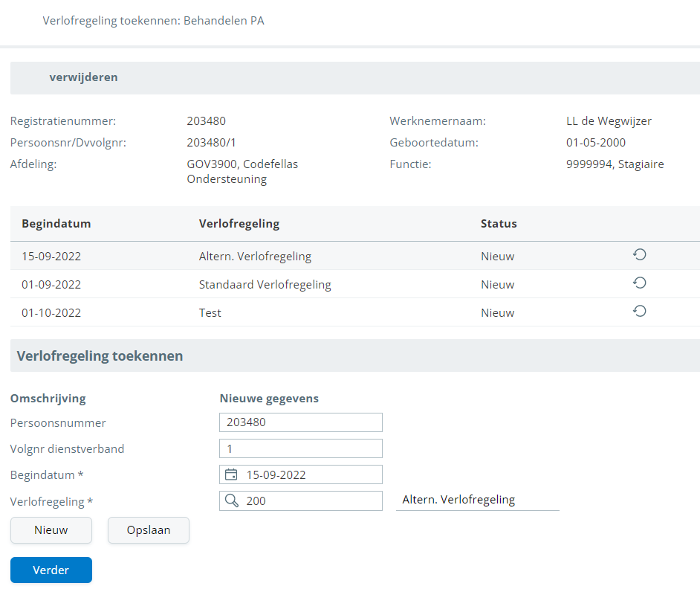The height and width of the screenshot is (589, 700).
Task: Click magnifier search icon in Verlofregeling field
Action: coord(231,501)
